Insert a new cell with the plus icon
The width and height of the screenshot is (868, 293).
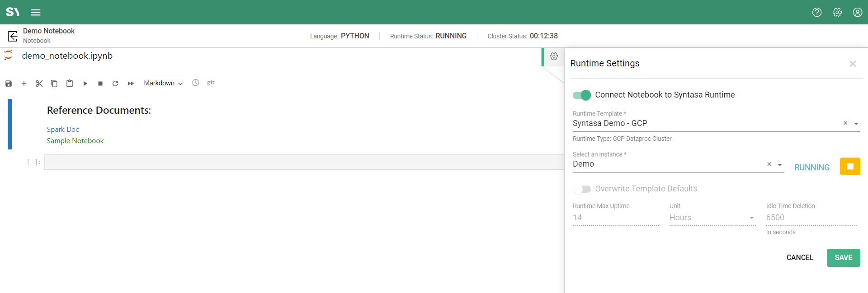tap(24, 84)
